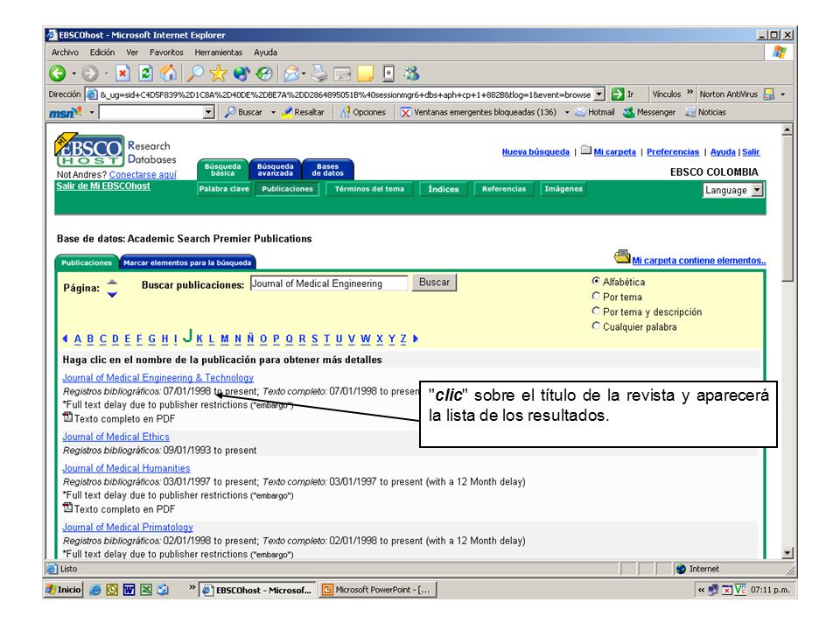The height and width of the screenshot is (630, 840).
Task: Click the folder icon beside Mi carpeta contiene elementos
Action: (x=622, y=257)
